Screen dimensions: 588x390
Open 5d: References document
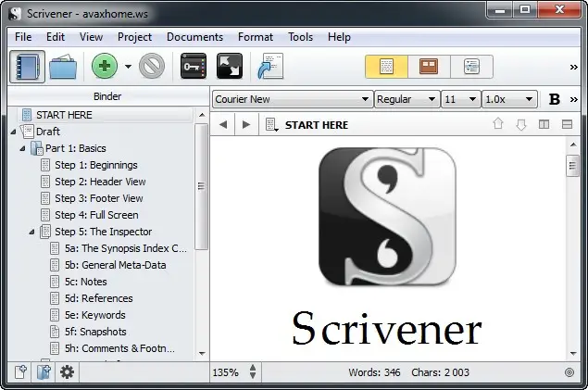pyautogui.click(x=99, y=298)
